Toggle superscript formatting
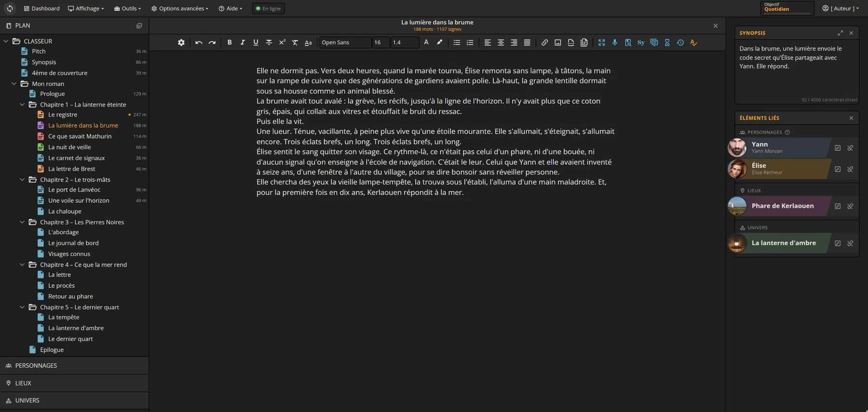The image size is (868, 412). [x=282, y=42]
